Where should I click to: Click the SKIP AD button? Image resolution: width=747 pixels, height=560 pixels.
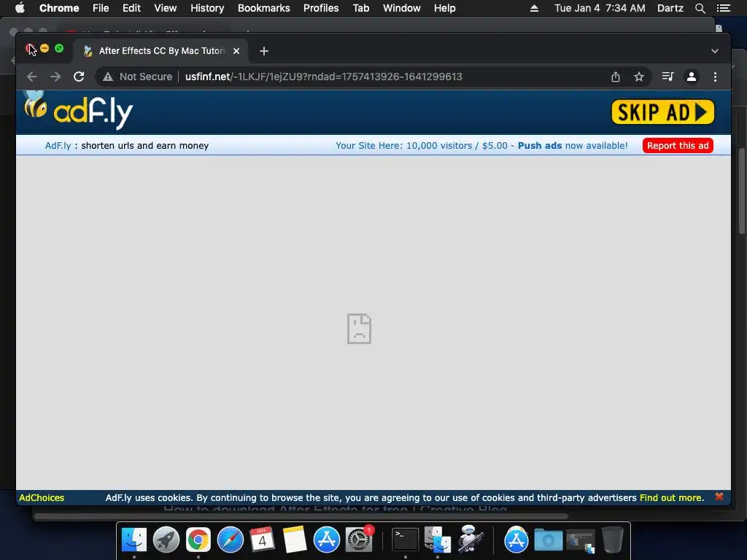662,112
